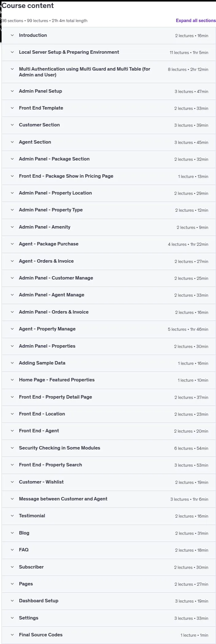
Task: Click the Agent Section arrow icon
Action: (x=12, y=142)
